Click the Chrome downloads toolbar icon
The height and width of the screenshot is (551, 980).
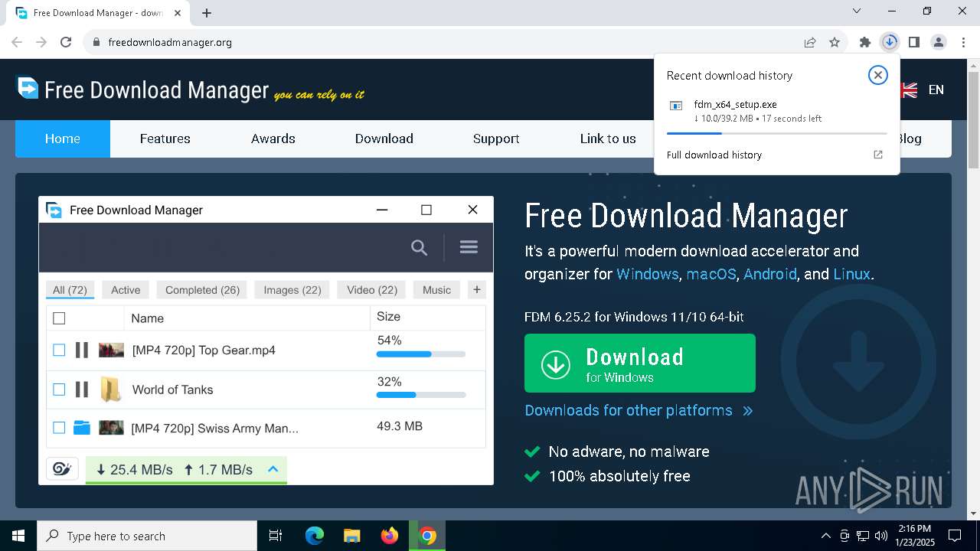(890, 42)
